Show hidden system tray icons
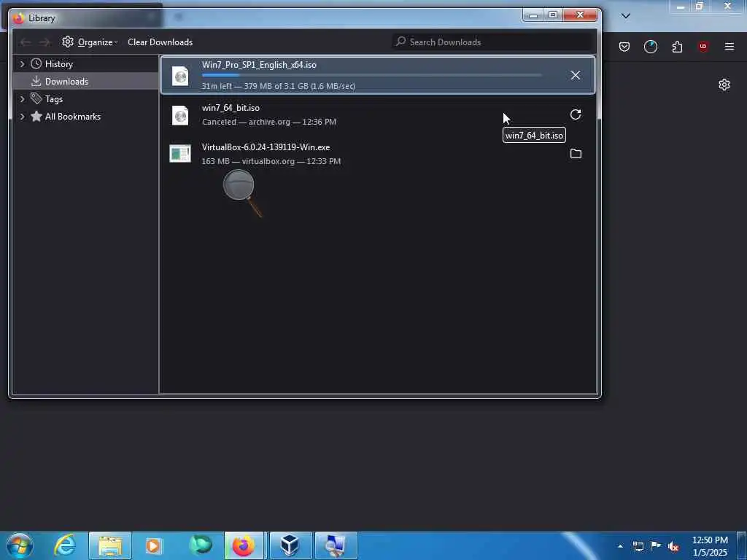Viewport: 747px width, 560px height. tap(620, 546)
